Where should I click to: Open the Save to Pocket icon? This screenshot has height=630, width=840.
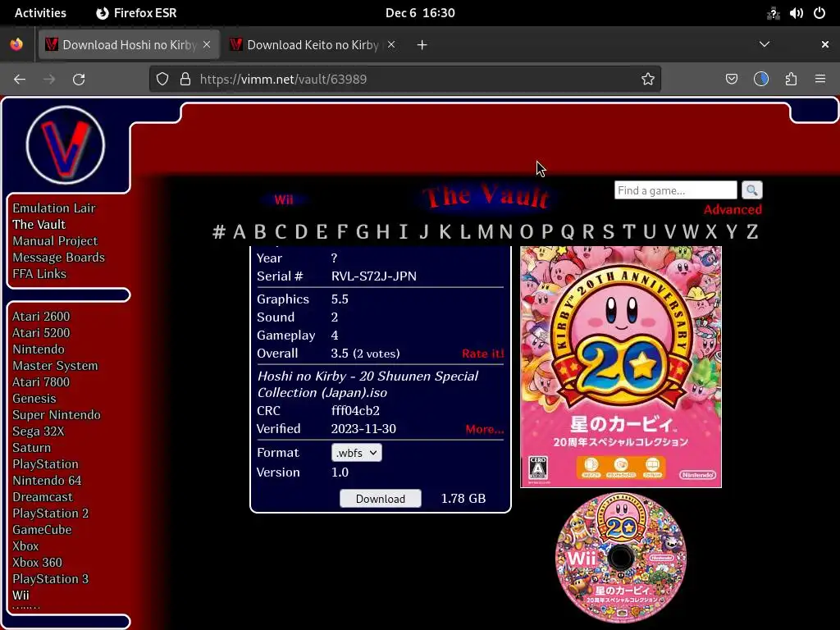pyautogui.click(x=731, y=80)
